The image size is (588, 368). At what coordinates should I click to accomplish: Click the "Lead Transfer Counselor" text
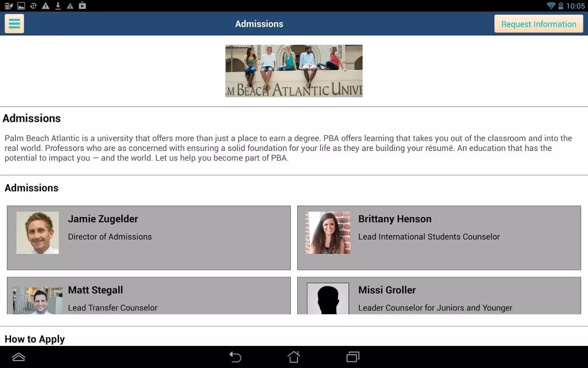(x=113, y=308)
